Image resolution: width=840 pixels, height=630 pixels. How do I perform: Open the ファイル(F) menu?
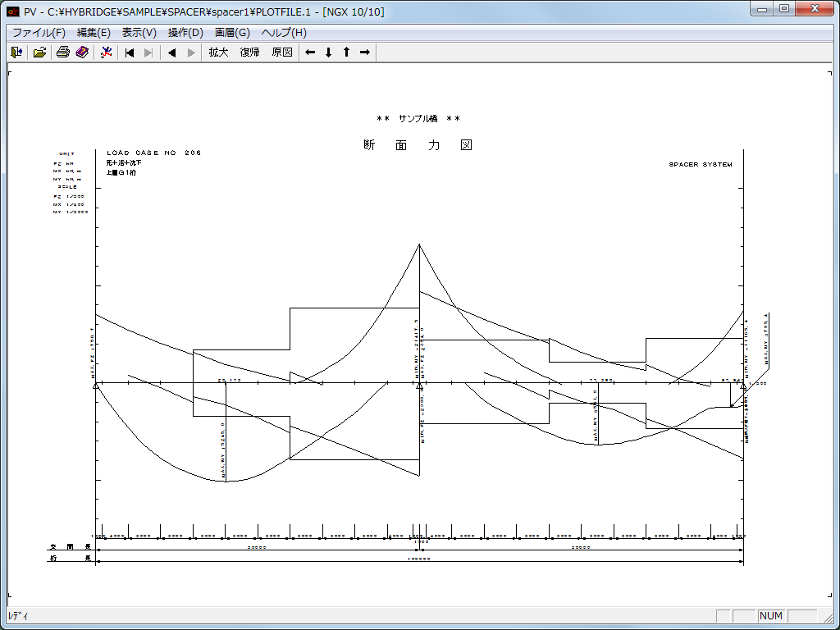coord(39,33)
